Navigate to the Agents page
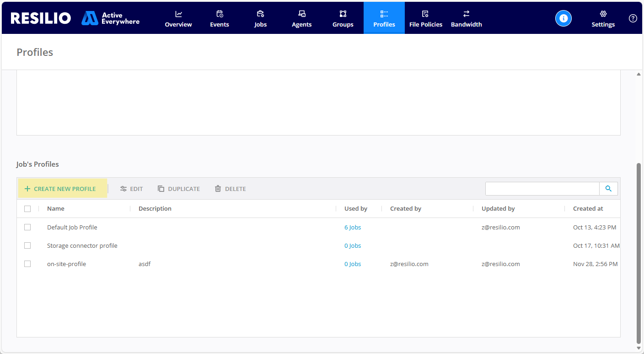Viewport: 644px width, 354px height. (301, 18)
